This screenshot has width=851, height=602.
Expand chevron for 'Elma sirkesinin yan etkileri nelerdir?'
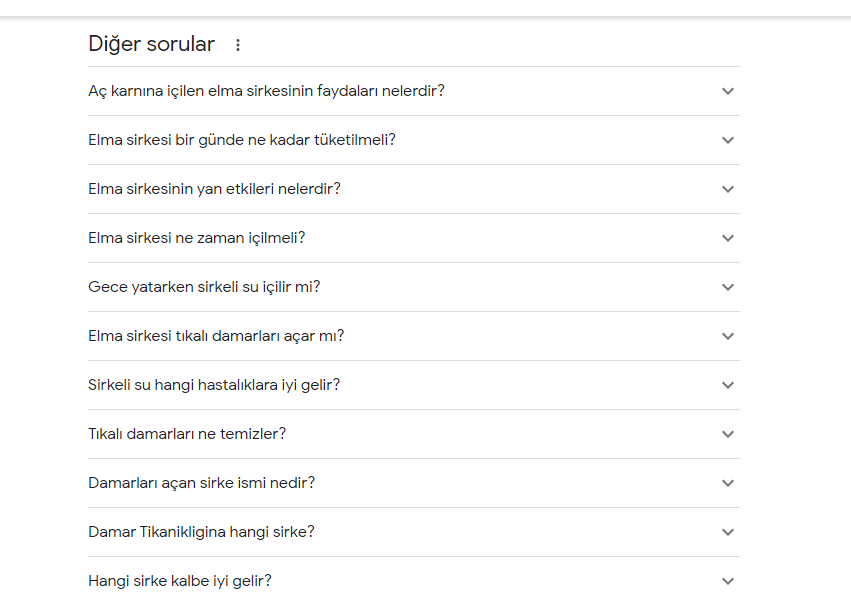tap(728, 189)
